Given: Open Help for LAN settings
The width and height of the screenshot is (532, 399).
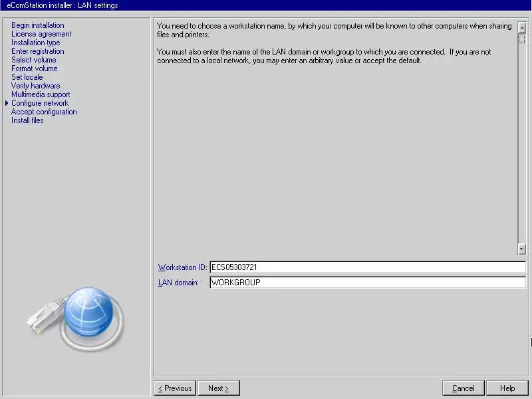Looking at the screenshot, I should pos(507,388).
